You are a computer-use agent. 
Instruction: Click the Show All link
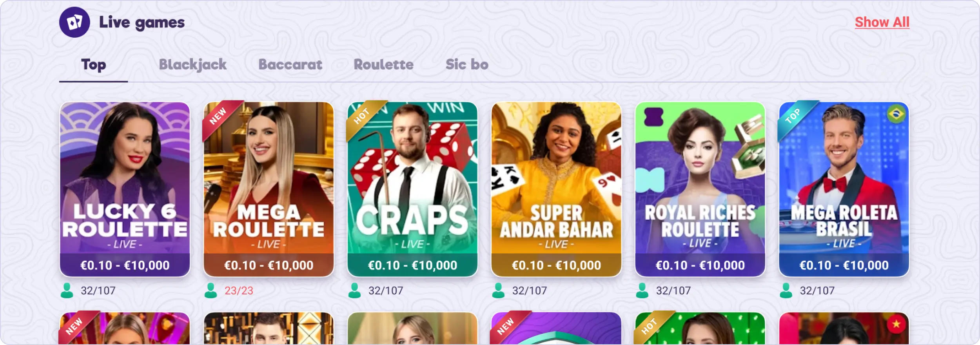[882, 22]
